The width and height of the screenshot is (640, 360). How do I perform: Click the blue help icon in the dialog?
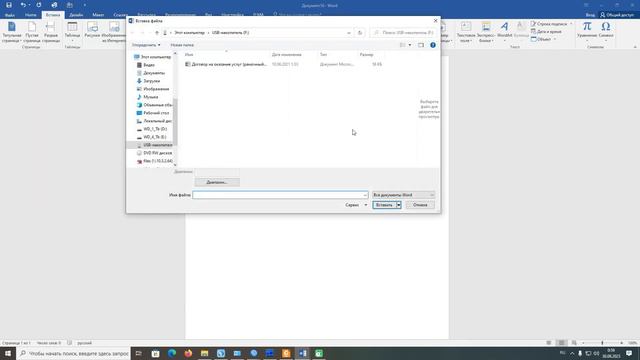433,45
